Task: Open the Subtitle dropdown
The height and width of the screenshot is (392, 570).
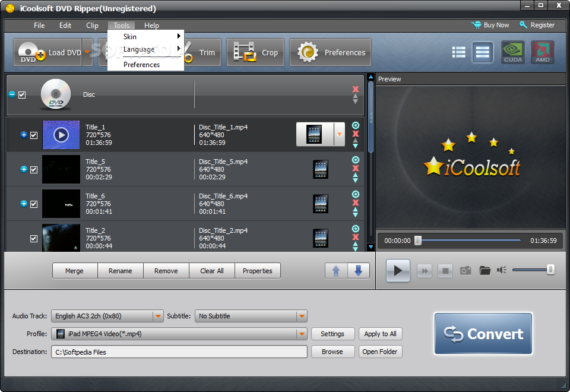Action: pyautogui.click(x=302, y=316)
